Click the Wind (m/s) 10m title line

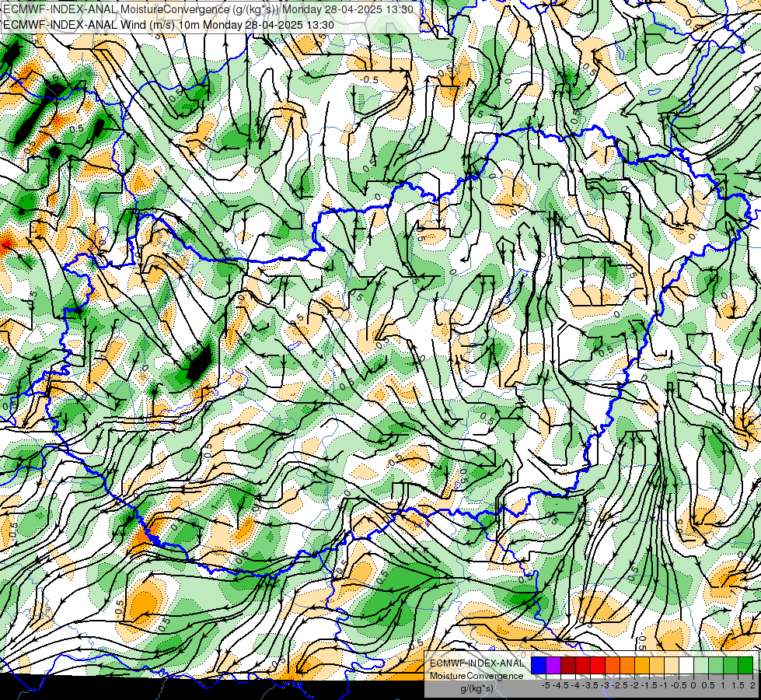[x=169, y=25]
